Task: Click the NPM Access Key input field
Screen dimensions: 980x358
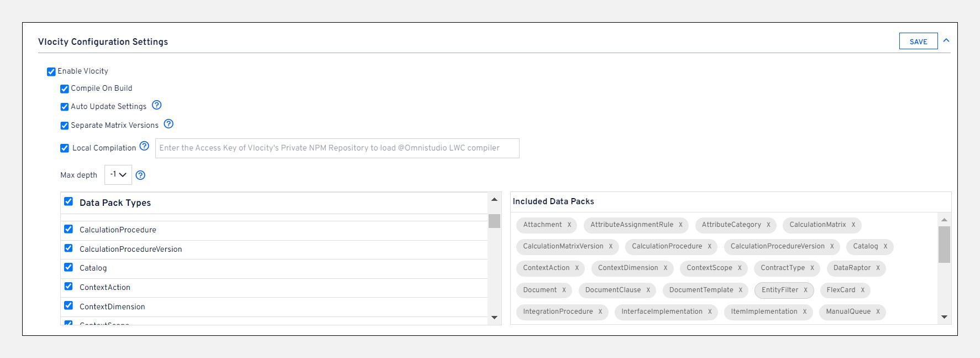Action: [337, 148]
